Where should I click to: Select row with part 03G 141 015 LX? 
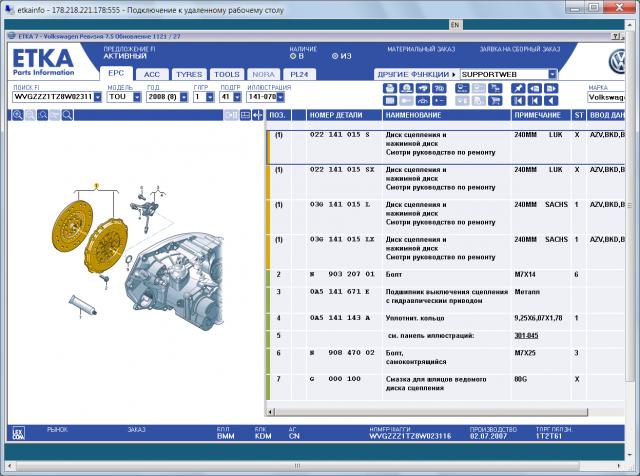[x=446, y=252]
